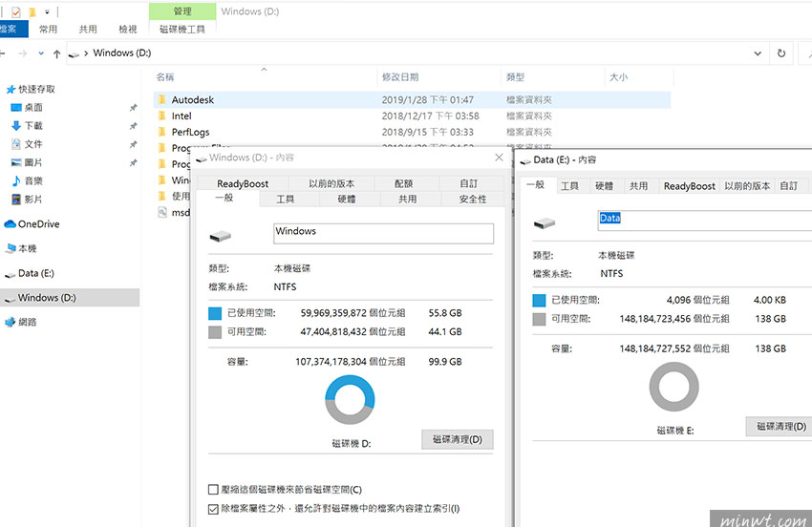This screenshot has height=527, width=812.
Task: Click the PerfLogs folder icon
Action: pyautogui.click(x=162, y=132)
